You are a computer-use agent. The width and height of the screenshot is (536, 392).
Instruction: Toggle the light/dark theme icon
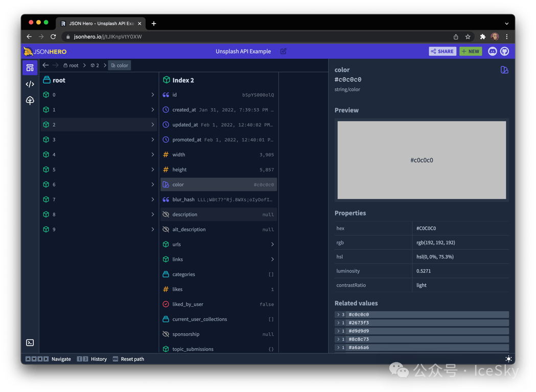pyautogui.click(x=508, y=359)
